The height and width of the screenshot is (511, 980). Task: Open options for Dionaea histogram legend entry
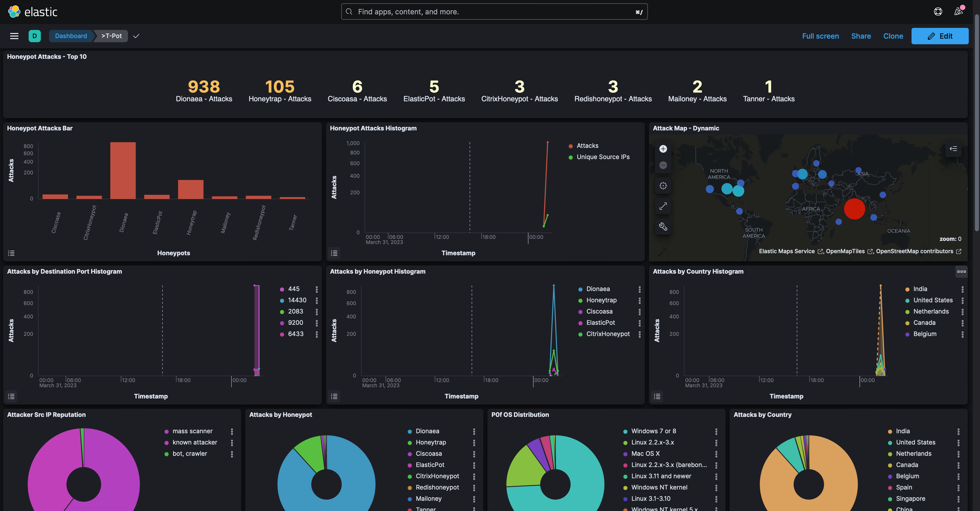[x=639, y=290]
